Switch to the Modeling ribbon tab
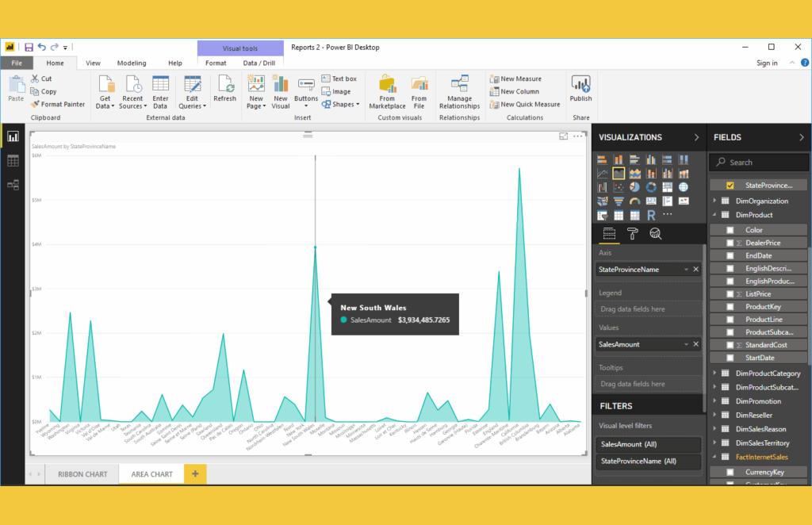Image resolution: width=812 pixels, height=525 pixels. 132,63
